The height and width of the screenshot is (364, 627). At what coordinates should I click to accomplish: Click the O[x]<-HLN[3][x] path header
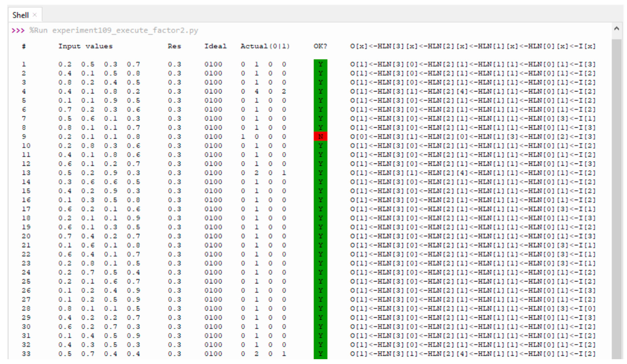(x=473, y=46)
